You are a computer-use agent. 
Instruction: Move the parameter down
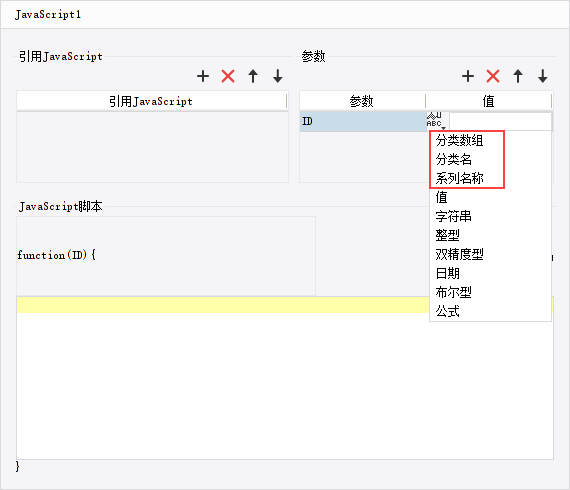543,76
